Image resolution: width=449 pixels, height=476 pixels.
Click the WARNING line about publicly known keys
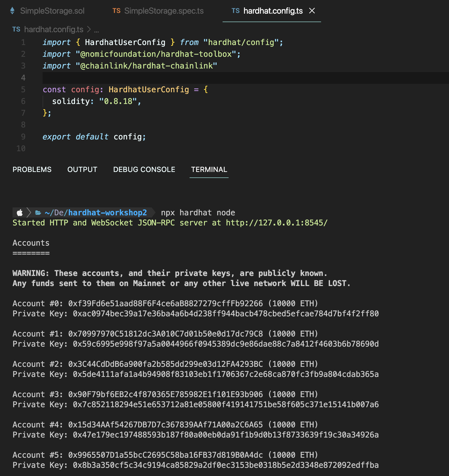(x=170, y=273)
